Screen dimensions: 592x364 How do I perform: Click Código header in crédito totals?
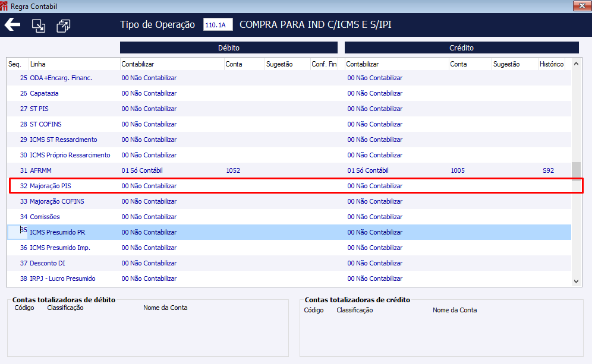tap(314, 310)
